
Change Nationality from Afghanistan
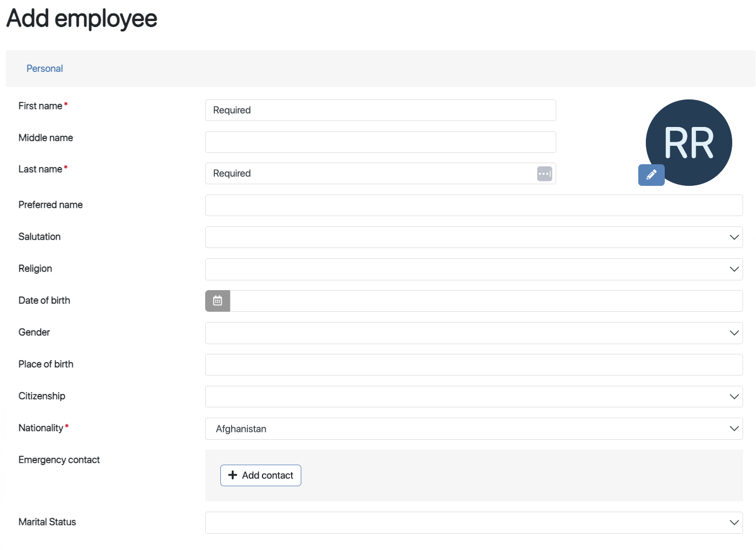pos(474,429)
